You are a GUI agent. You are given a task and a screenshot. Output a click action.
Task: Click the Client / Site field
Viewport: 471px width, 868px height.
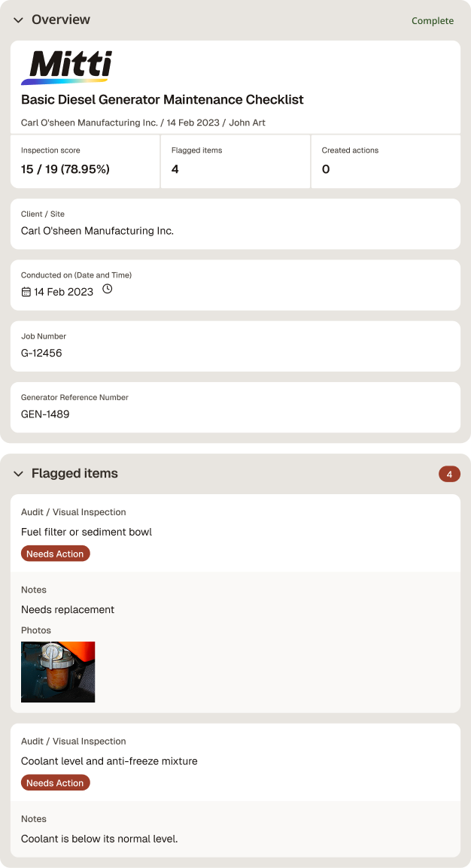pyautogui.click(x=235, y=224)
